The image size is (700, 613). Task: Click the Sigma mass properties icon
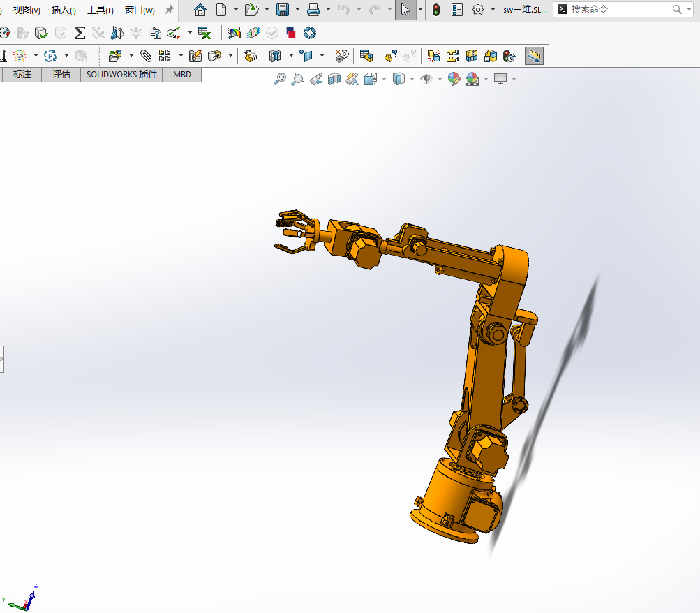[x=80, y=33]
